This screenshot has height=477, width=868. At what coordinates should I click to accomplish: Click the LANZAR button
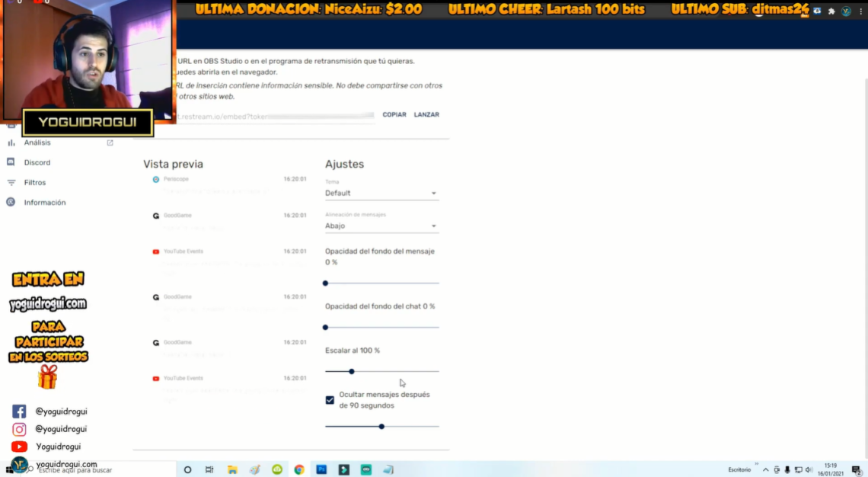426,114
